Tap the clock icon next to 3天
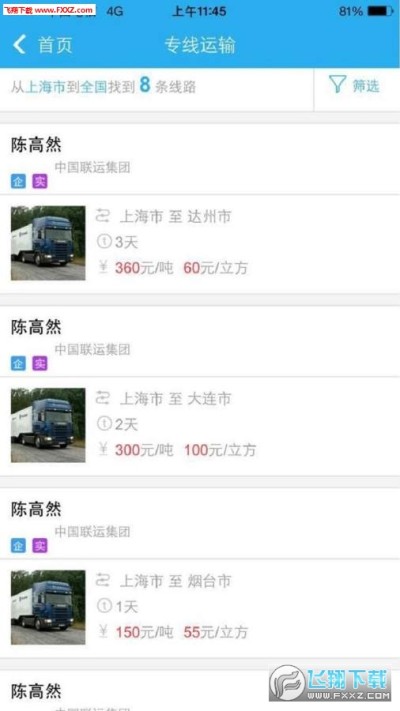This screenshot has height=711, width=400. pos(104,242)
